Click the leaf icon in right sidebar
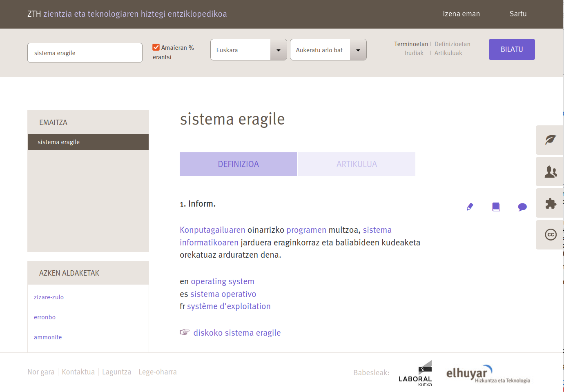This screenshot has width=564, height=392. [x=550, y=140]
